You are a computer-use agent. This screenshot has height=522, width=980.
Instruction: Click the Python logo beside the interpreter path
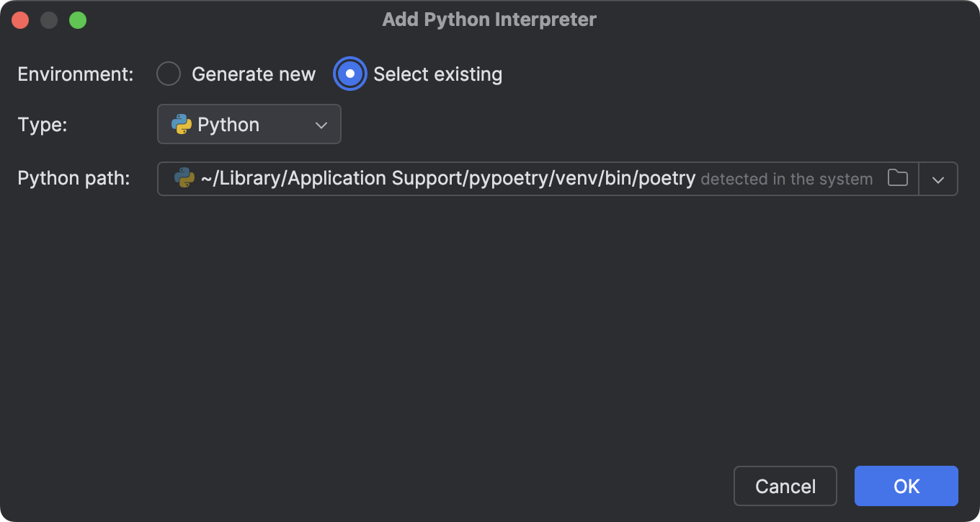(x=184, y=178)
